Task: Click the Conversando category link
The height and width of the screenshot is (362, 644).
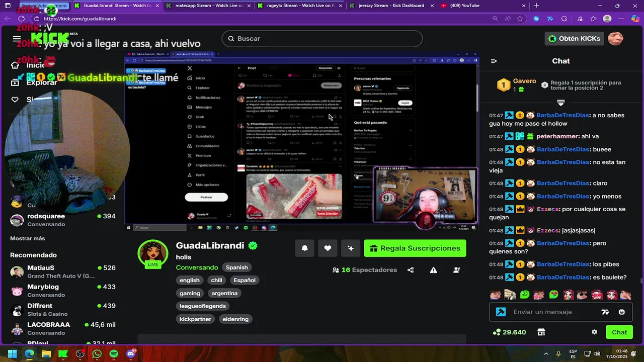Action: coord(197,267)
